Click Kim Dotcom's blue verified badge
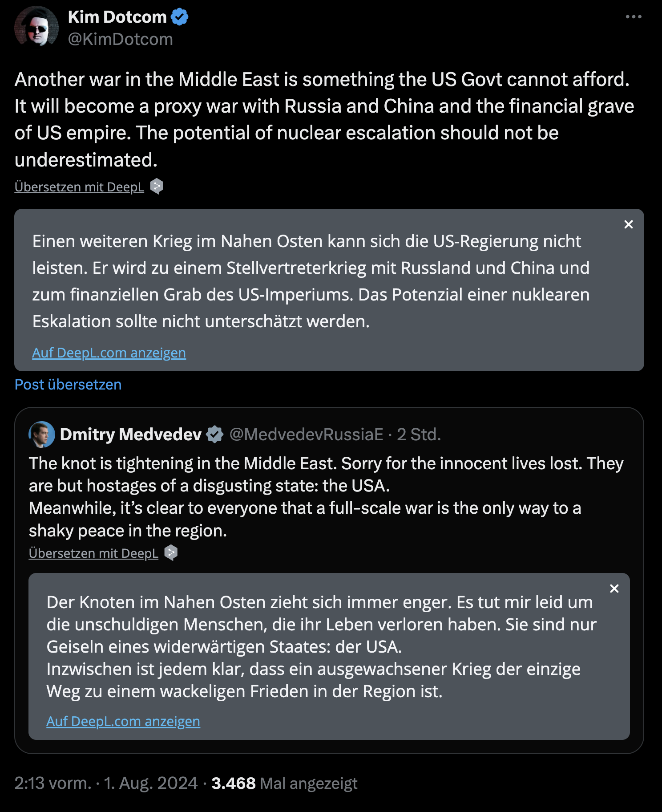The height and width of the screenshot is (812, 662). 180,17
